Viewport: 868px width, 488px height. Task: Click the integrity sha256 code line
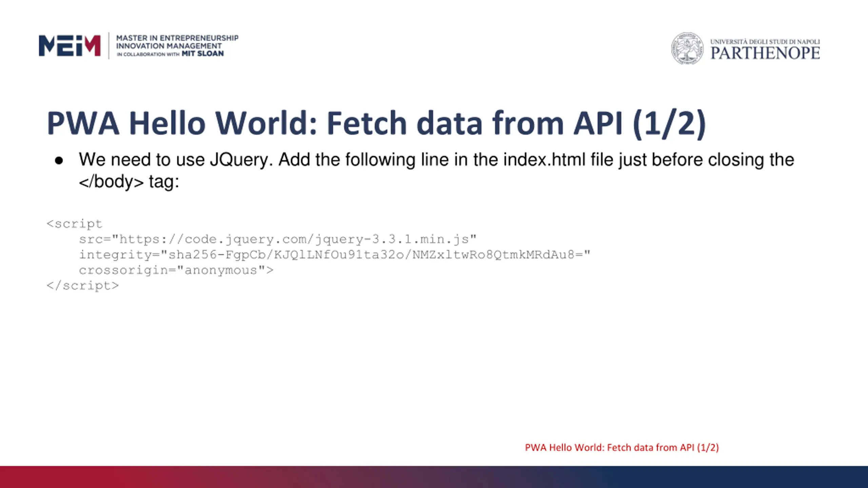tap(335, 255)
